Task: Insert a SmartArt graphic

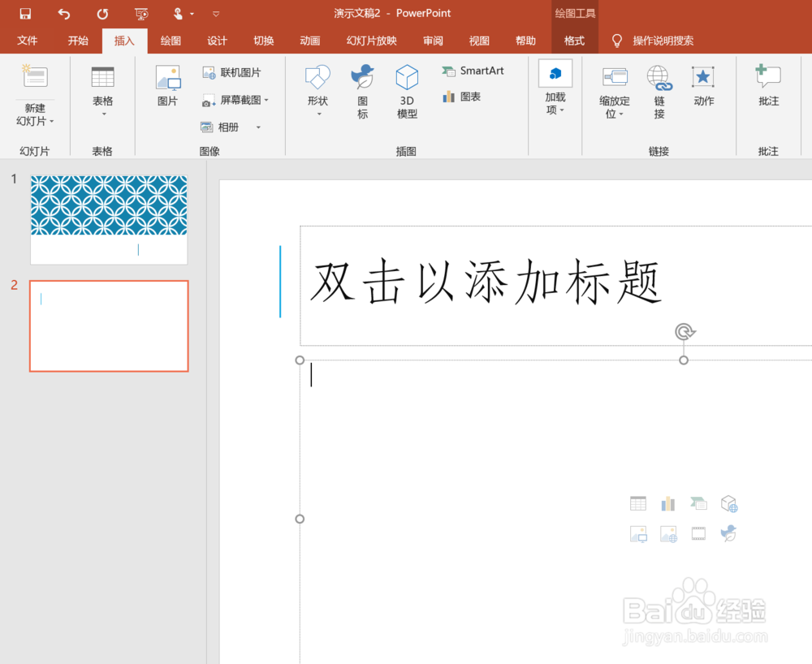Action: pos(473,71)
